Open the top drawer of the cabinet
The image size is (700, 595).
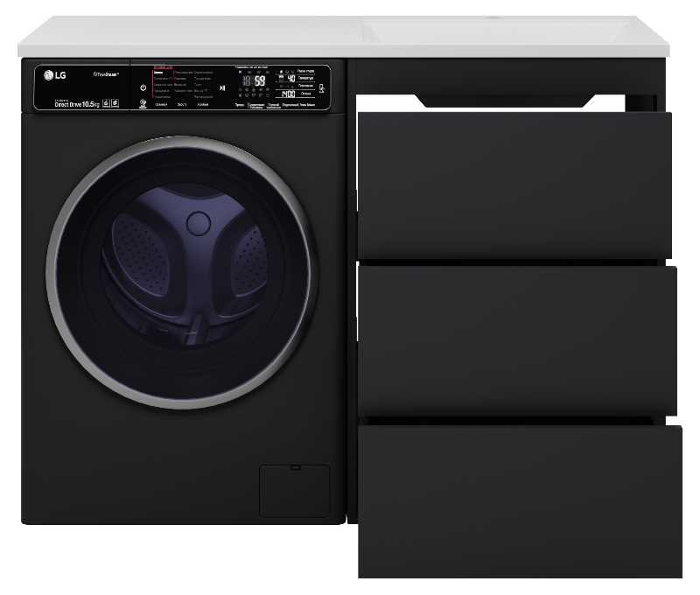tap(514, 184)
